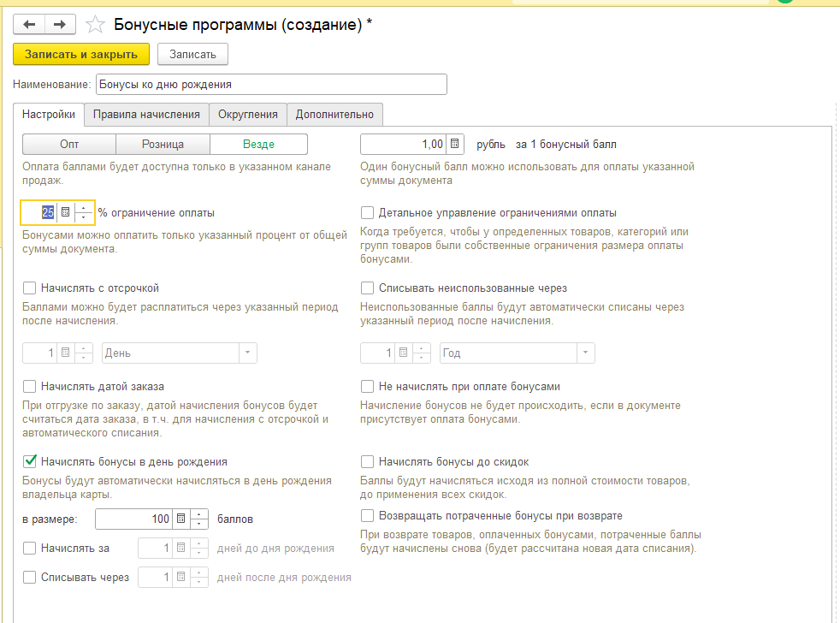
Task: Open calculator in unused write-off period field
Action: pos(404,353)
